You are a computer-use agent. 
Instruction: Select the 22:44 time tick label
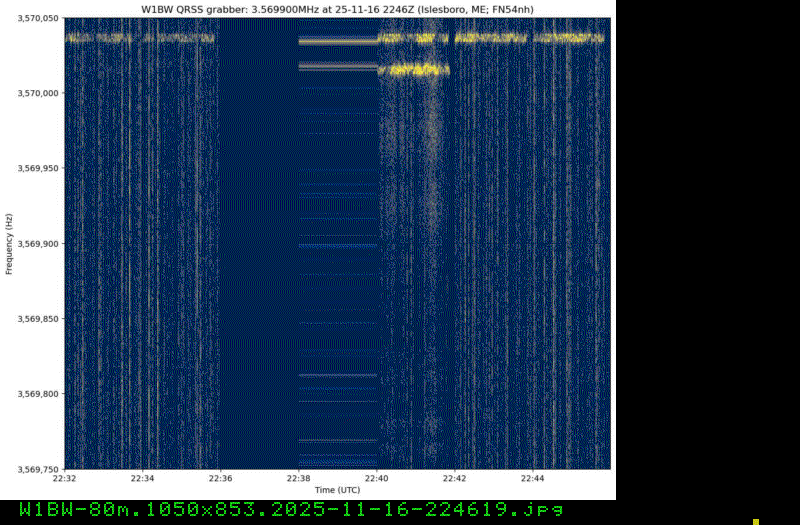tap(533, 478)
